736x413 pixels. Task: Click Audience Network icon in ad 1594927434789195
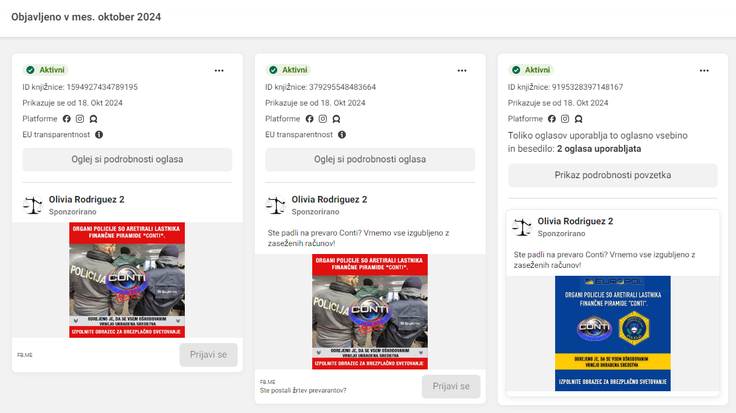coord(93,119)
